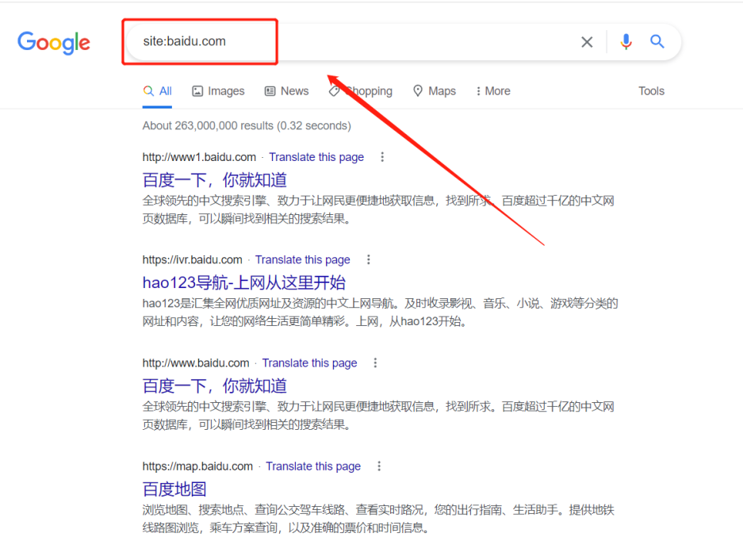Click the News tab newspaper icon
The width and height of the screenshot is (743, 560).
[270, 91]
